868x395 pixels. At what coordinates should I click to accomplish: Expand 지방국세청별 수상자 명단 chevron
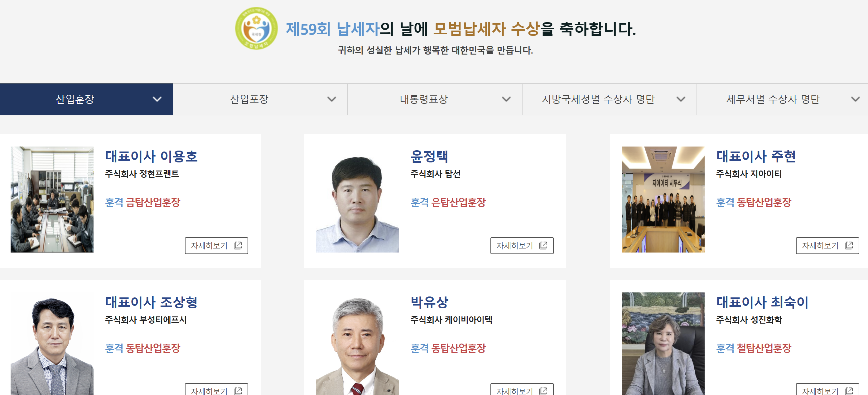point(681,99)
